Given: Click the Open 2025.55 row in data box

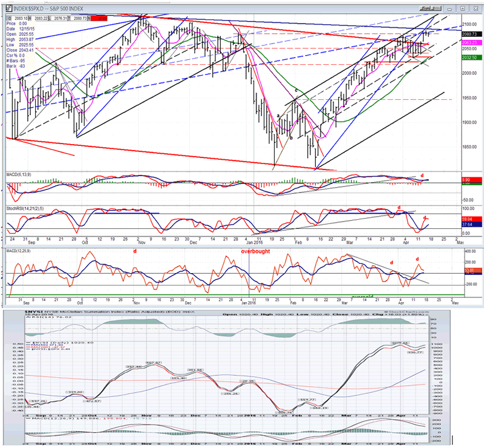Looking at the screenshot, I should [20, 35].
